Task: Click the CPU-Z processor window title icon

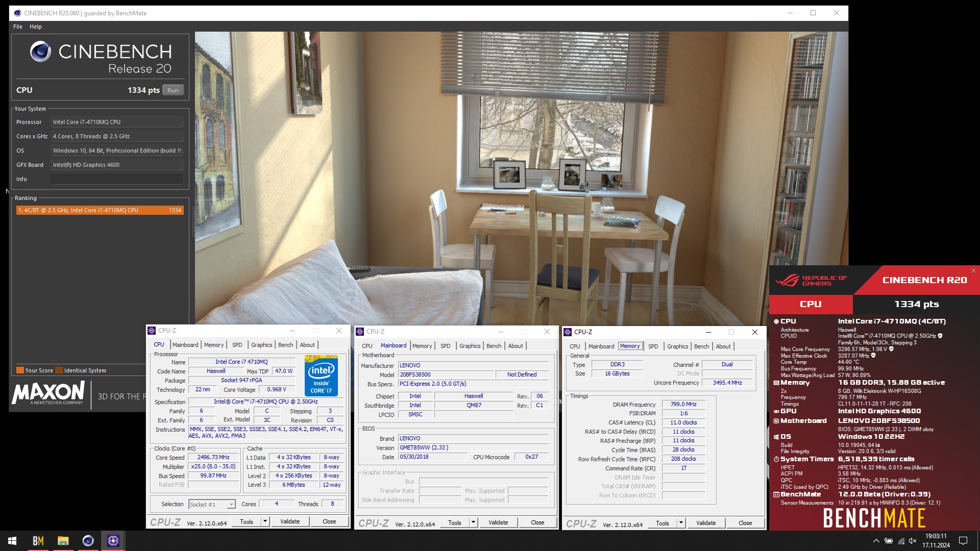Action: (x=152, y=331)
